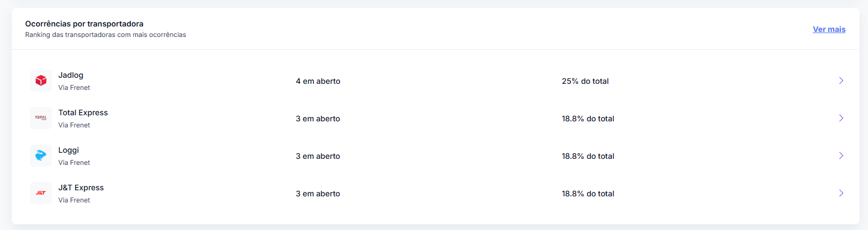
Task: Click Loggi's 18.8% do total value
Action: click(x=588, y=156)
